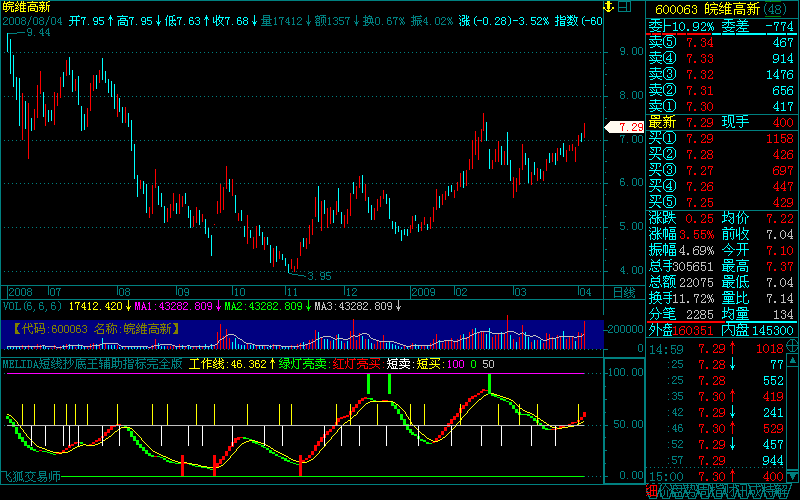The image size is (800, 500).
Task: Click the window layout split icon
Action: pos(624,7)
